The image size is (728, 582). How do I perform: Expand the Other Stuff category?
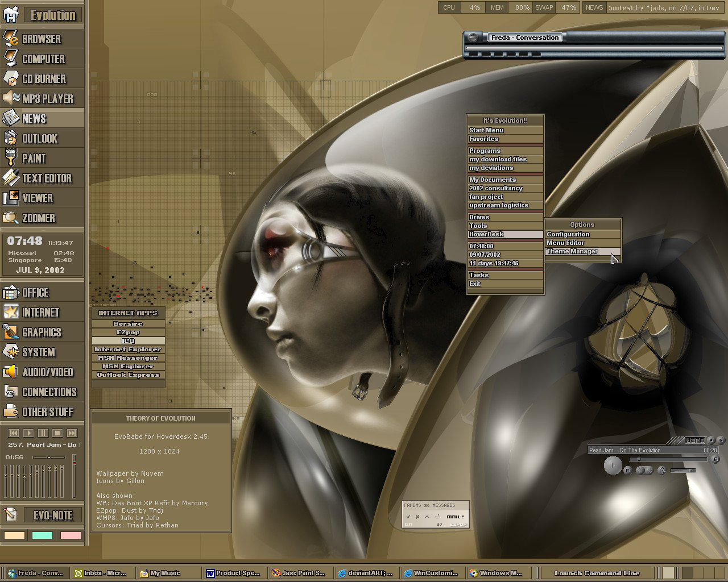point(42,412)
